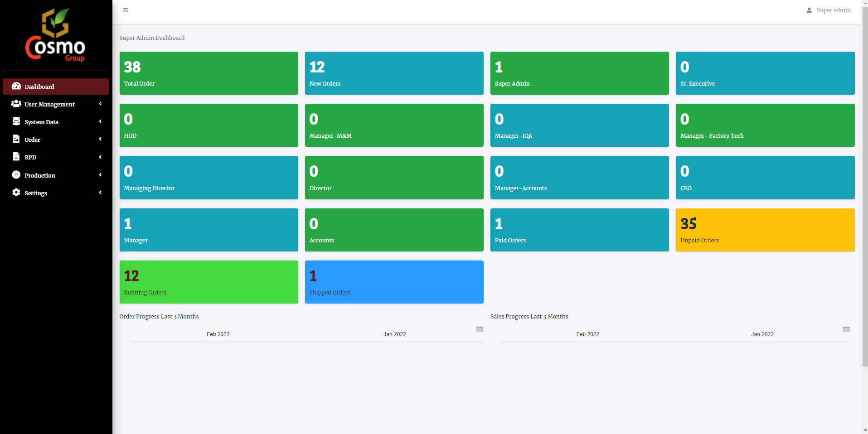Click the page vertical scrollbar
This screenshot has width=868, height=434.
pos(865,186)
